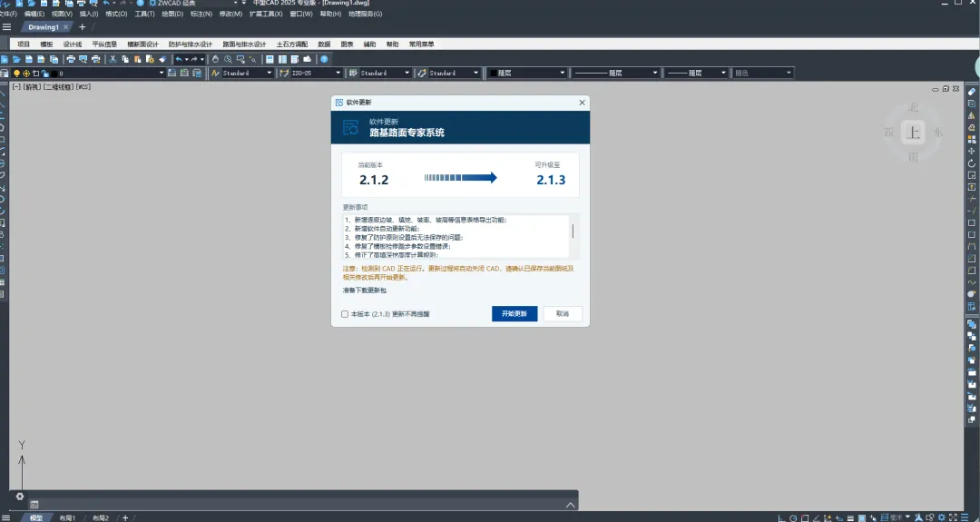Open the 横断面设计 plugin menu
Screen dimensions: 980x522
point(142,44)
